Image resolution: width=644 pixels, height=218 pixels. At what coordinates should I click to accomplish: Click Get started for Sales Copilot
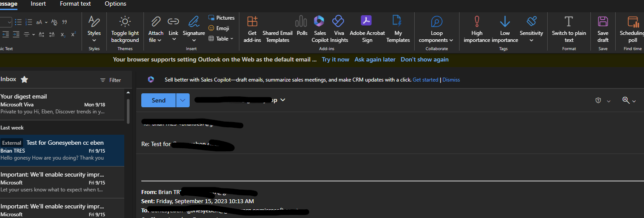[x=426, y=80]
